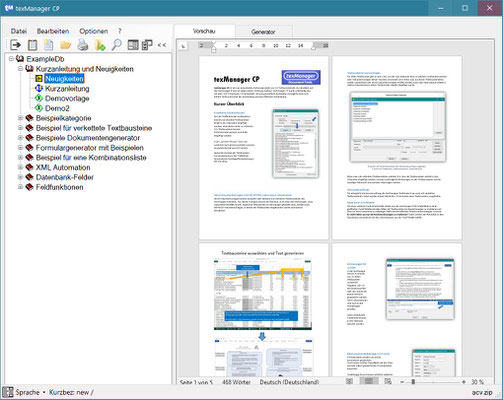The height and width of the screenshot is (400, 503).
Task: Select the first view mode icon
Action: [x=349, y=381]
